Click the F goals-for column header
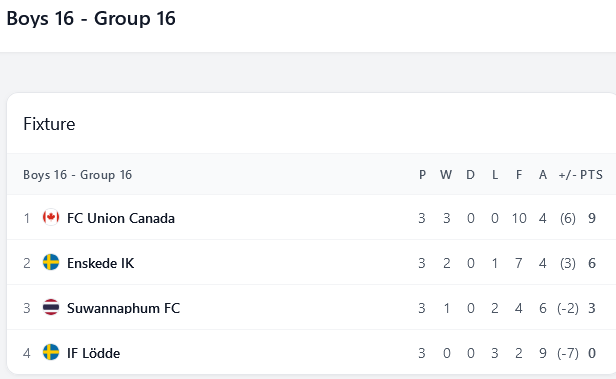 pos(519,175)
